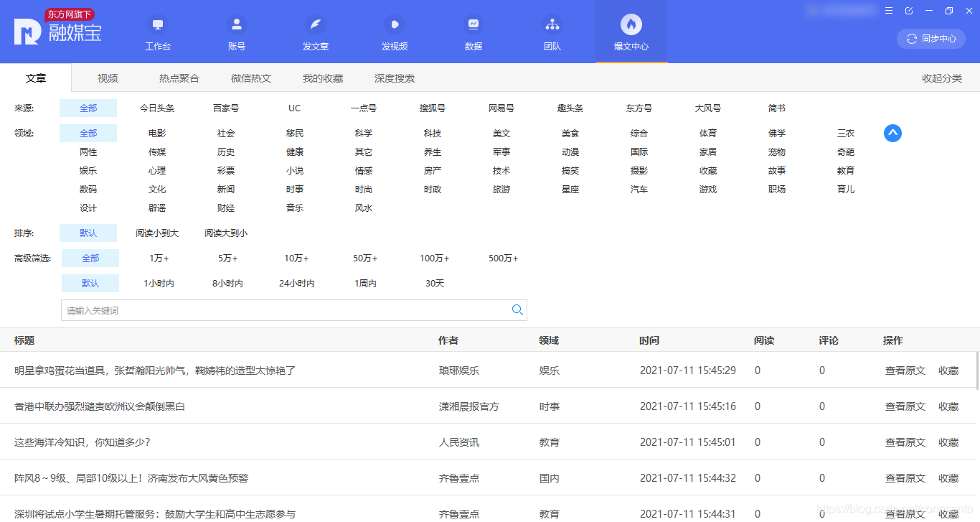Click the 发视频 video icon
Screen dimensions: 980x522
tap(395, 24)
